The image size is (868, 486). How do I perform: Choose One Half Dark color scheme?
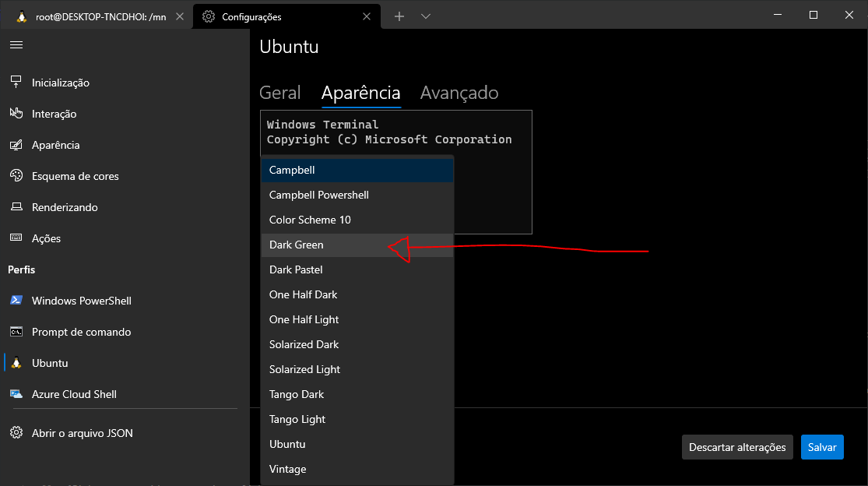(x=357, y=294)
